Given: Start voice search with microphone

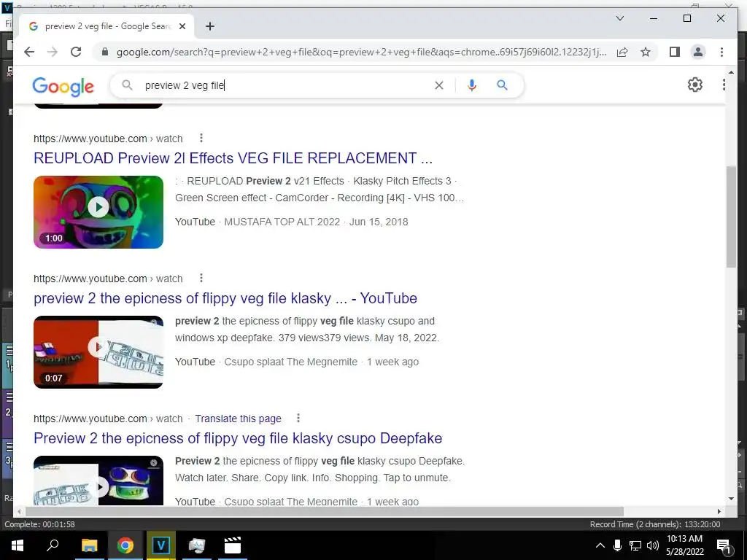Looking at the screenshot, I should pos(472,85).
